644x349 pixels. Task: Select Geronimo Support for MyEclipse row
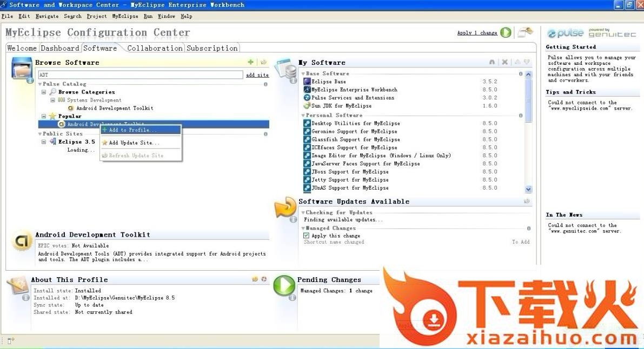coord(401,131)
